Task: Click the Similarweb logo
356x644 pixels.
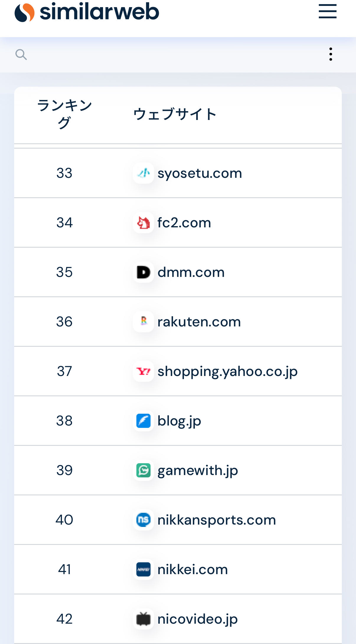Action: click(x=87, y=12)
